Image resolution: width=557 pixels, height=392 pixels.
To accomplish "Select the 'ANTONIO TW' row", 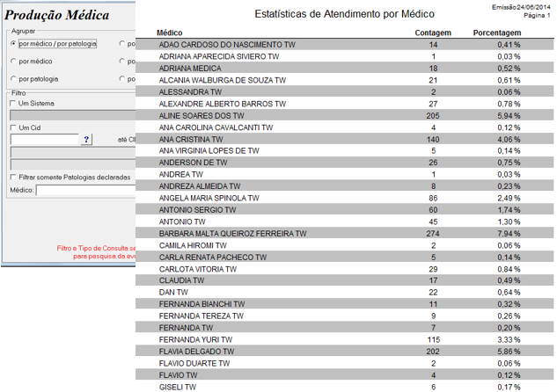I will tap(344, 221).
